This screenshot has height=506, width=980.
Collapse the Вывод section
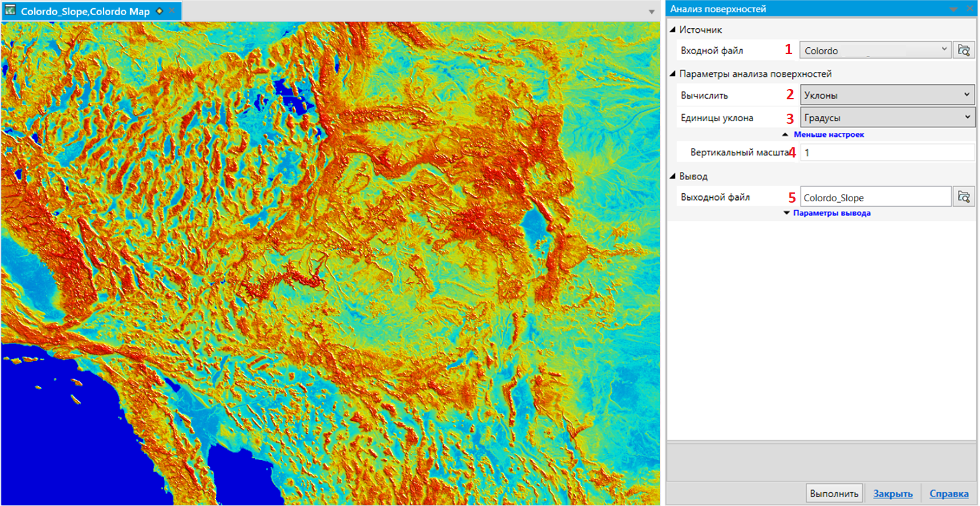tap(672, 177)
